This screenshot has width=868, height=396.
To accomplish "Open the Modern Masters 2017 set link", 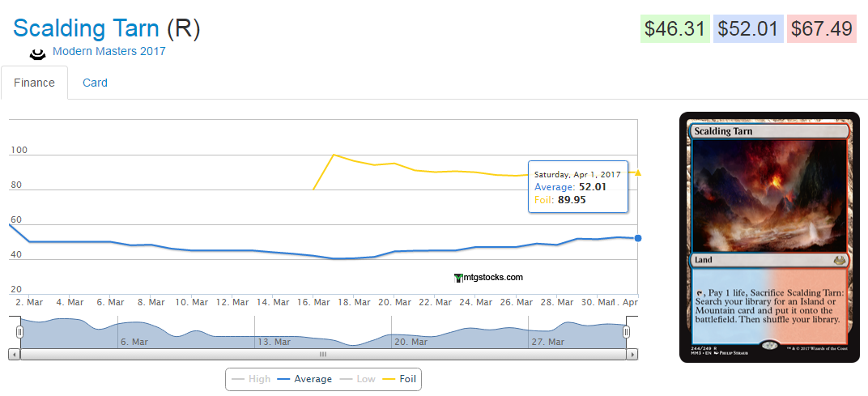I will [x=109, y=52].
